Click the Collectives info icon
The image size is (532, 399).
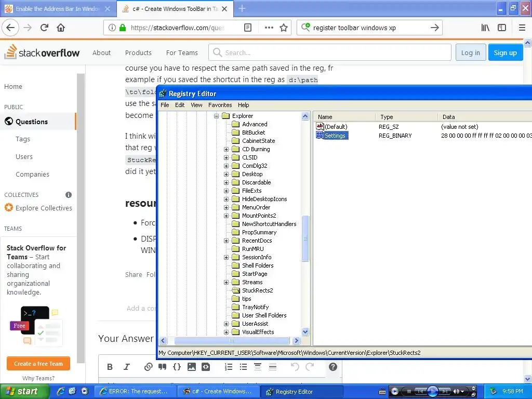(x=69, y=195)
